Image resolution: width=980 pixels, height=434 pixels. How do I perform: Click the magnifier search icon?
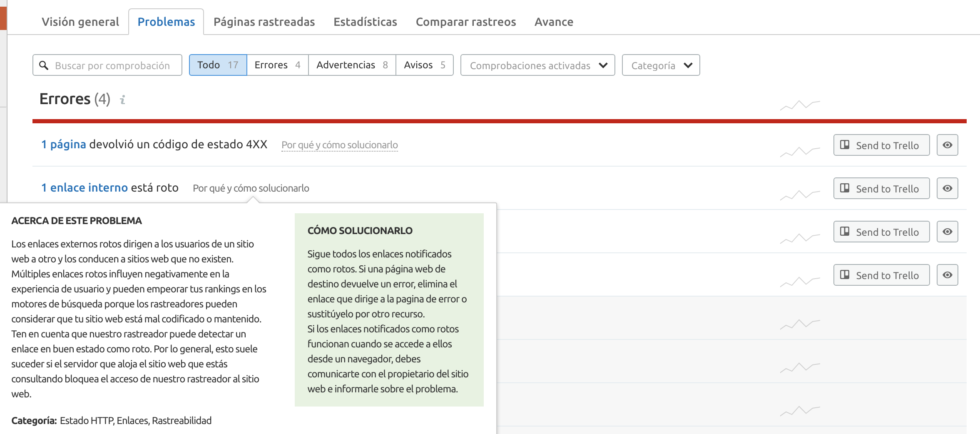44,65
